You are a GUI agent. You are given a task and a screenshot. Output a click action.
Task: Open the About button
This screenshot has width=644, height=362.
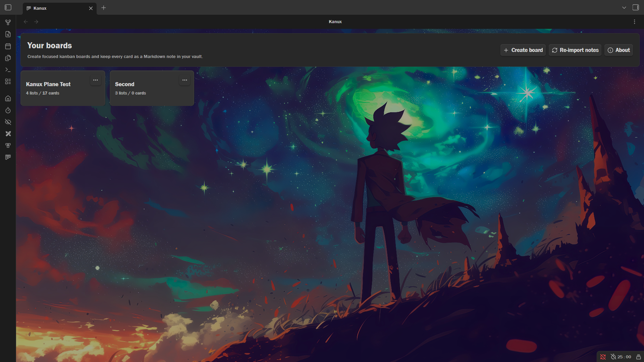point(619,50)
